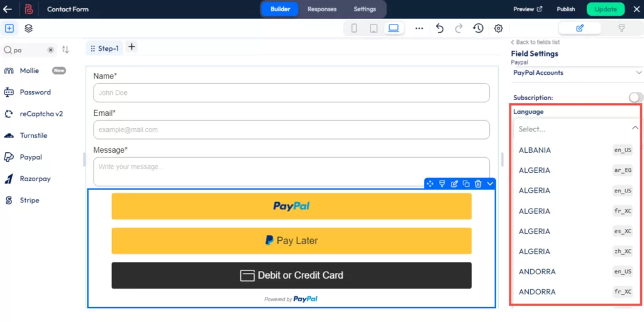Screen dimensions: 644x322
Task: Switch to field edit settings pencil tab
Action: click(580, 28)
